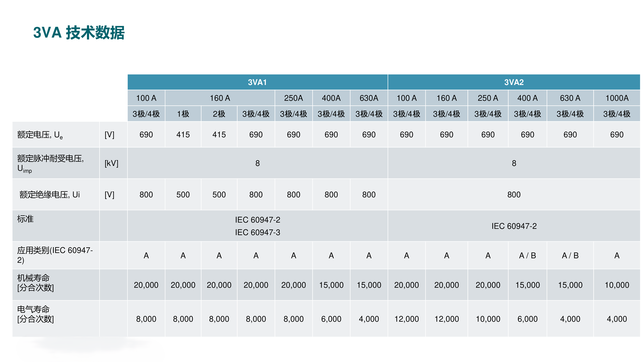The width and height of the screenshot is (644, 362).
Task: Click the 3VA 技术数据 slide title
Action: (x=79, y=32)
